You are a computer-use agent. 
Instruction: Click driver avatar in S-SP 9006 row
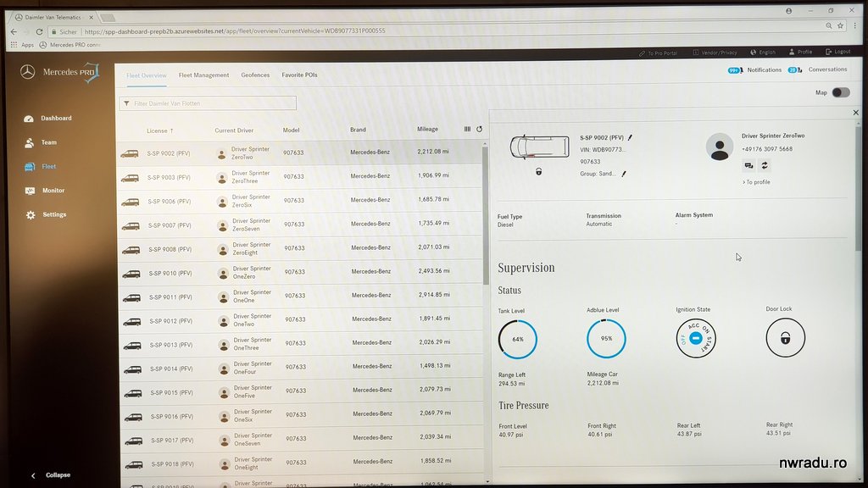coord(222,202)
